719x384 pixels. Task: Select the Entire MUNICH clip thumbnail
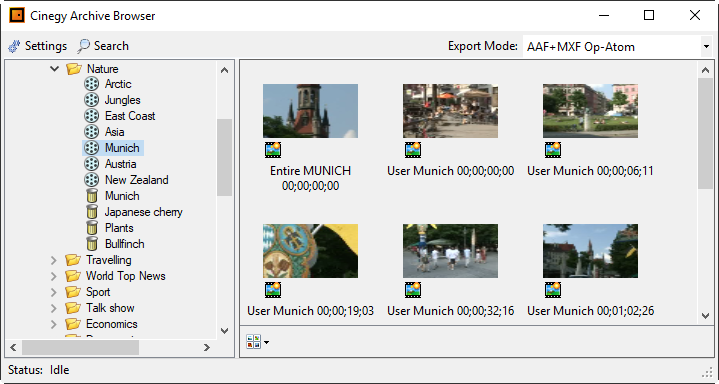310,111
